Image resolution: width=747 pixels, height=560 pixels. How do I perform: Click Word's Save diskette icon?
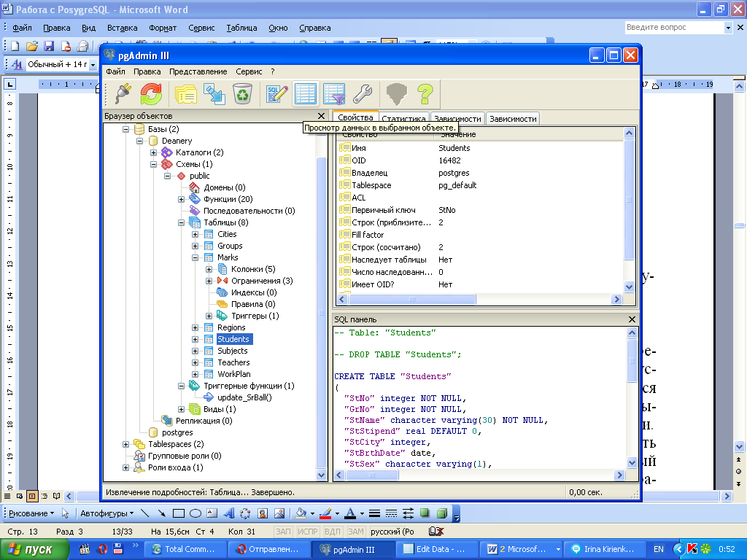tap(49, 46)
